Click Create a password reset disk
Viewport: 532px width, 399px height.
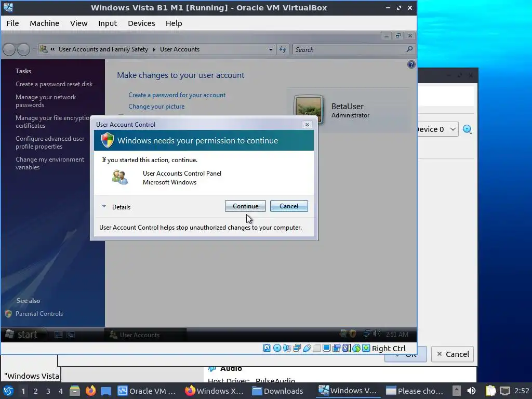coord(54,84)
